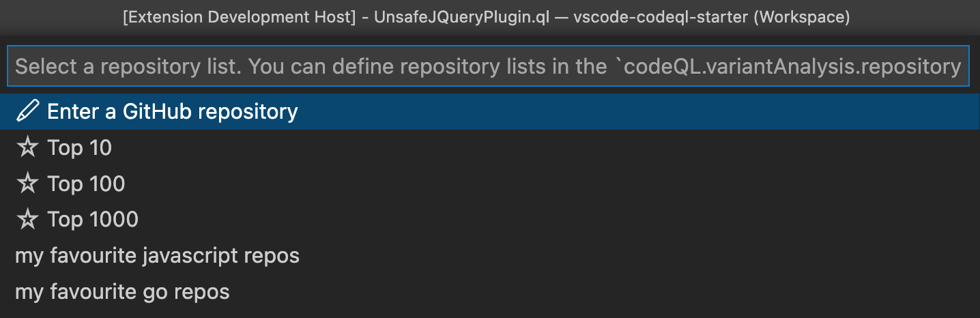Pick the 'Top 100' repository list
This screenshot has width=980, height=318.
[86, 184]
